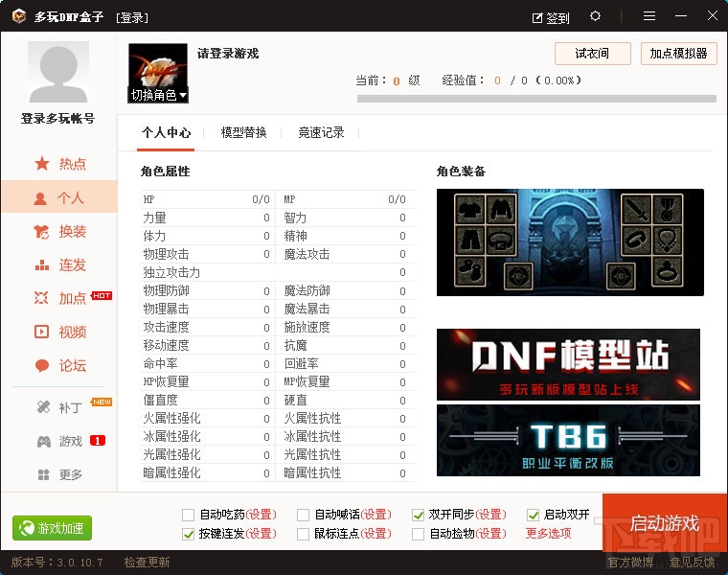Screen dimensions: 728x575
Task: Enable the 鼠标连点 checkbox
Action: (304, 534)
